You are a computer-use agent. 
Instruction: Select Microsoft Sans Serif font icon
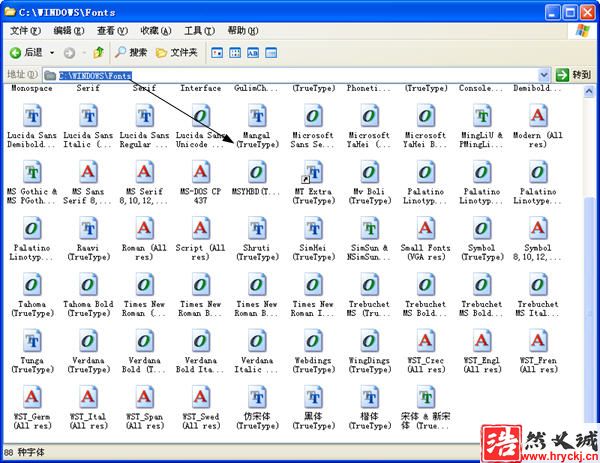pyautogui.click(x=313, y=116)
